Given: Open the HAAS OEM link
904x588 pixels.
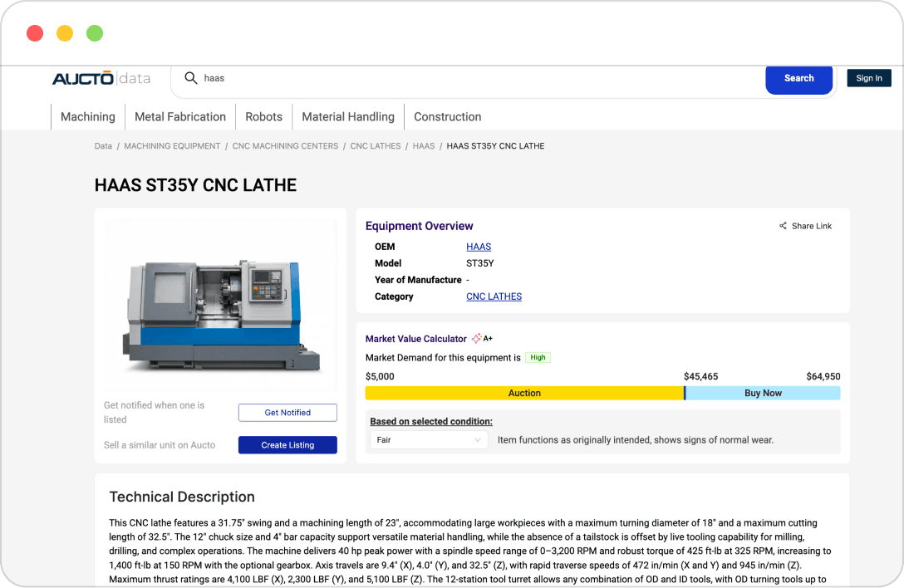Looking at the screenshot, I should pyautogui.click(x=479, y=247).
